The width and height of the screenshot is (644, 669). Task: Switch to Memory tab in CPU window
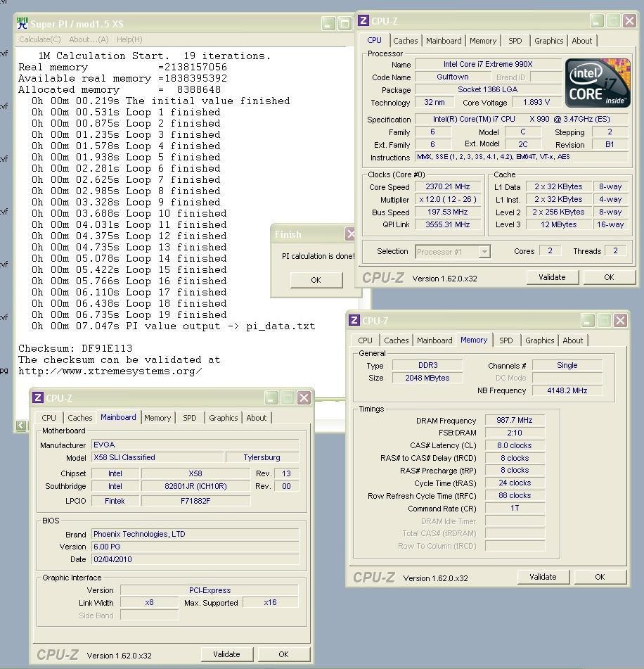[x=483, y=41]
